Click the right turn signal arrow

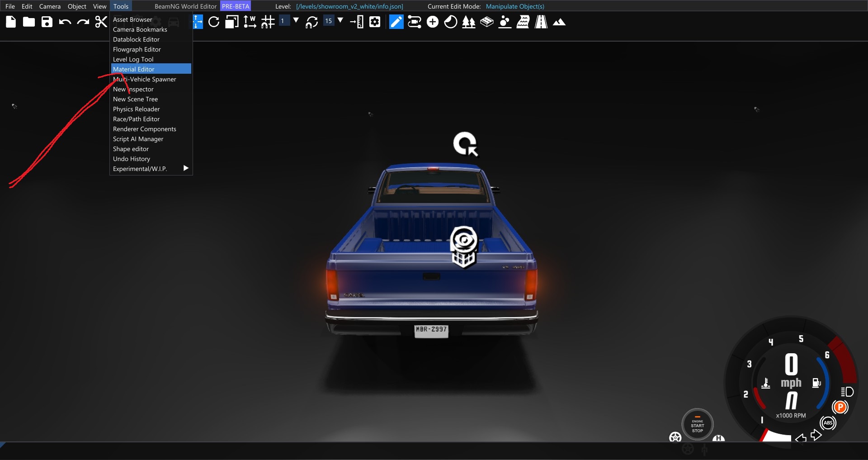coord(816,435)
